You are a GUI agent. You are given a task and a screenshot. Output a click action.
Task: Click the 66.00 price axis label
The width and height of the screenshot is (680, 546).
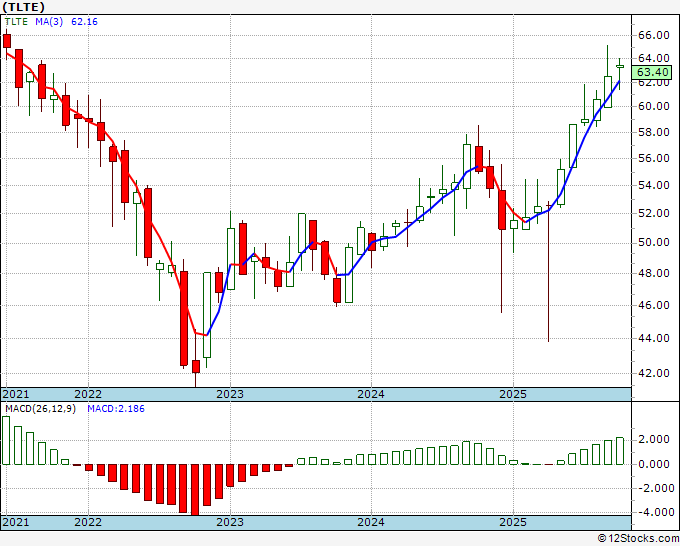click(654, 35)
